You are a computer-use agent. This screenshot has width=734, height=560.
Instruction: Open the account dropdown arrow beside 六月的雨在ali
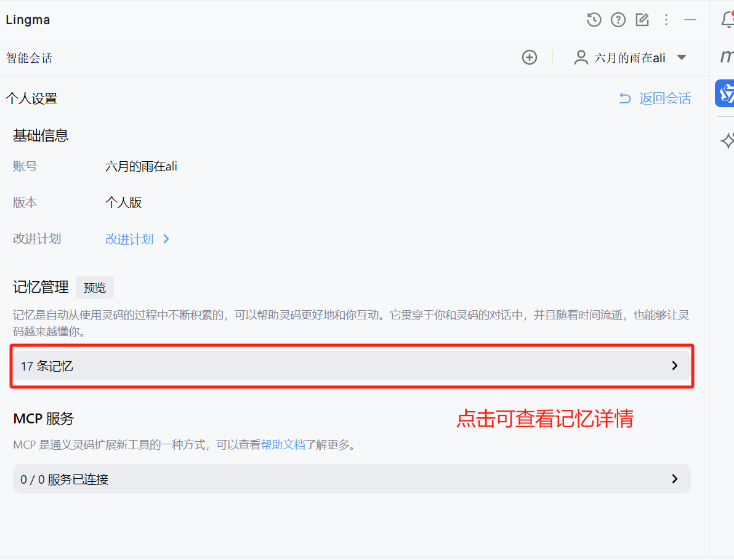coord(682,57)
